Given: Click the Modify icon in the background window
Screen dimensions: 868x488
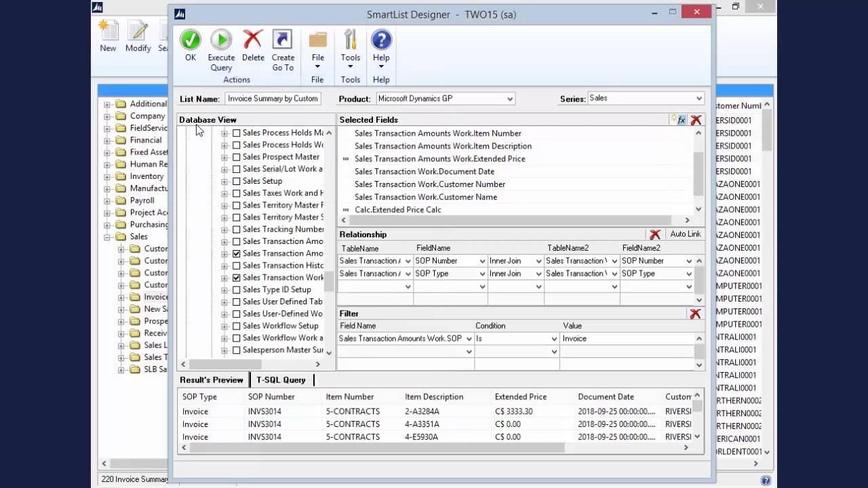Looking at the screenshot, I should pyautogui.click(x=138, y=30).
